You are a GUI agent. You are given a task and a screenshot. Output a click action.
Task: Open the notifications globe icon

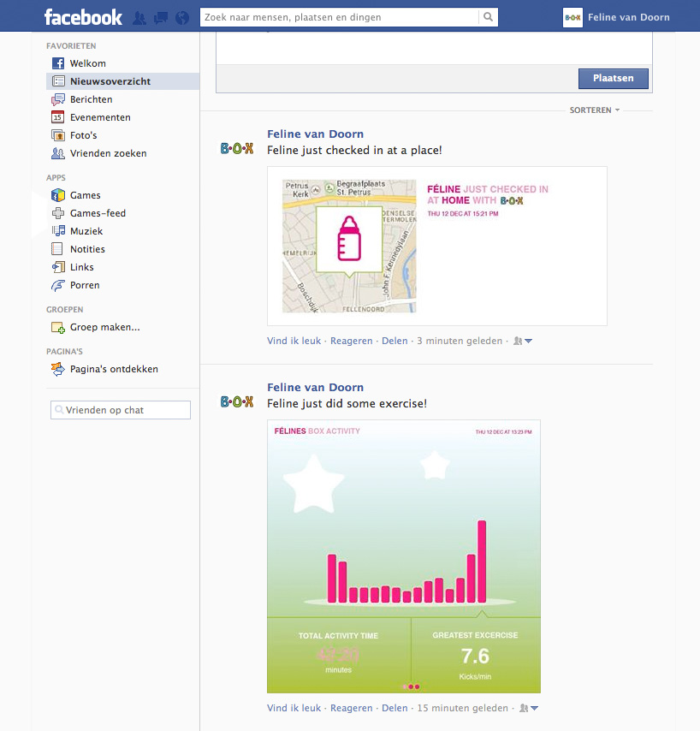[x=181, y=17]
